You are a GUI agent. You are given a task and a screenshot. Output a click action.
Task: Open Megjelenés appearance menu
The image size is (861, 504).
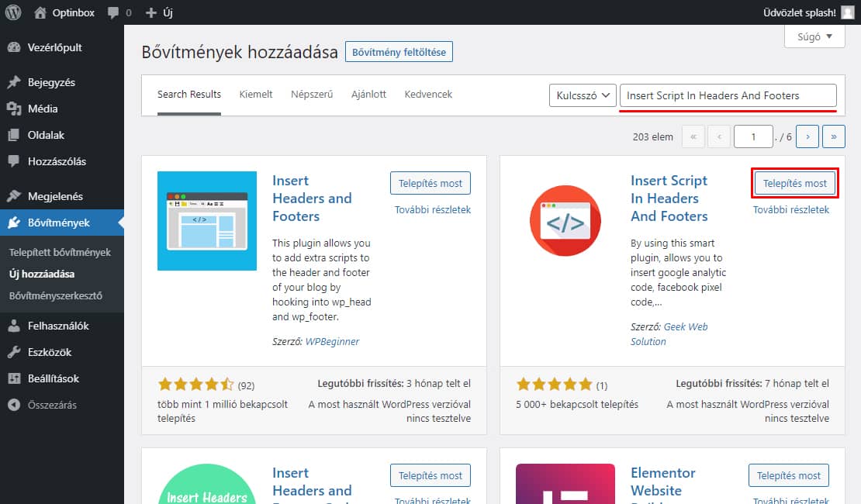coord(55,196)
